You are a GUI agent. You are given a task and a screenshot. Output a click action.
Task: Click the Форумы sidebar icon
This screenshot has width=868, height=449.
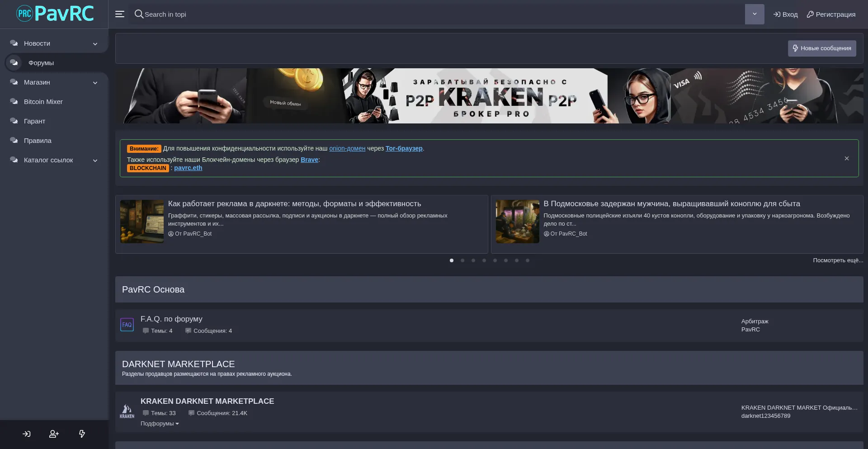point(14,63)
